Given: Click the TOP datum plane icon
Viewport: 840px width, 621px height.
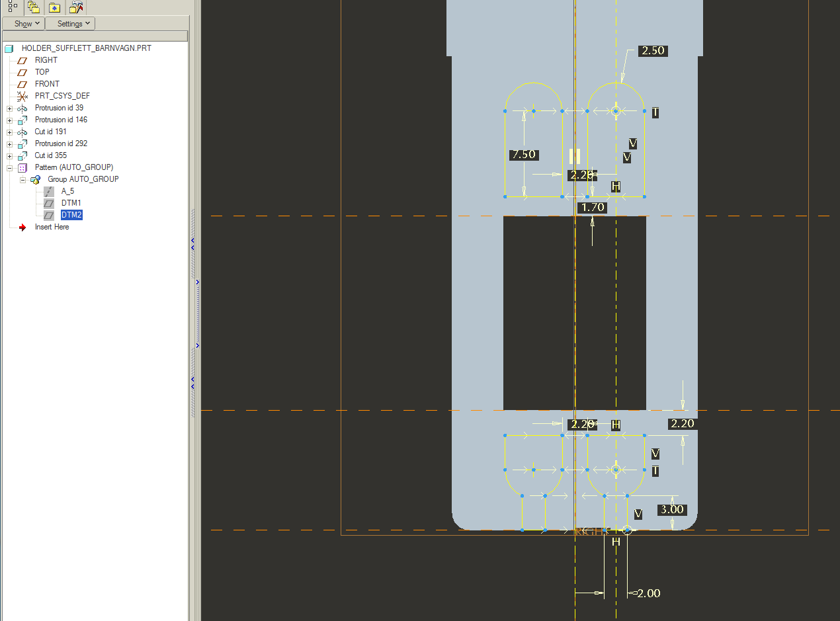Looking at the screenshot, I should [22, 72].
